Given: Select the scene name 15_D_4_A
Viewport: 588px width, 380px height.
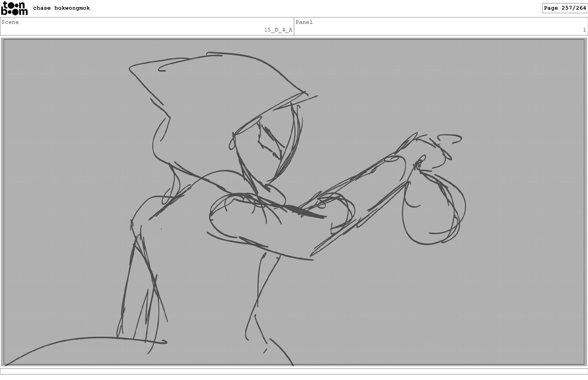Looking at the screenshot, I should [x=278, y=30].
